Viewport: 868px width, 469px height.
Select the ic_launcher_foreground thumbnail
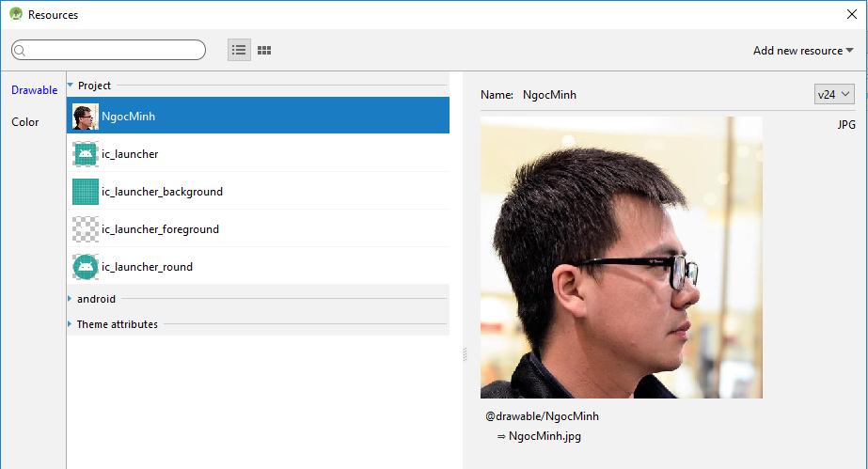click(86, 229)
